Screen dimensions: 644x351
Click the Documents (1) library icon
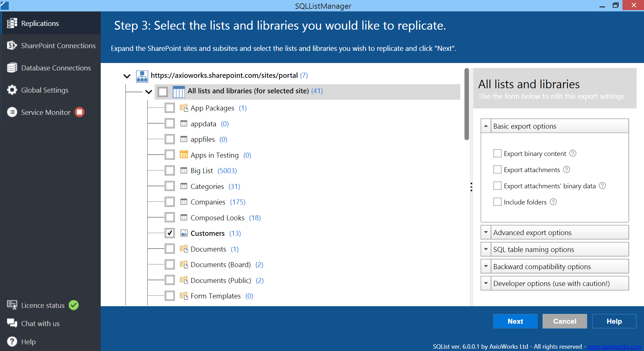(x=184, y=249)
